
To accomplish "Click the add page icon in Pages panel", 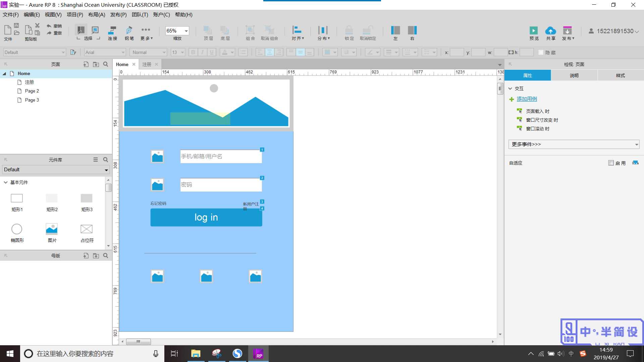I will [86, 64].
